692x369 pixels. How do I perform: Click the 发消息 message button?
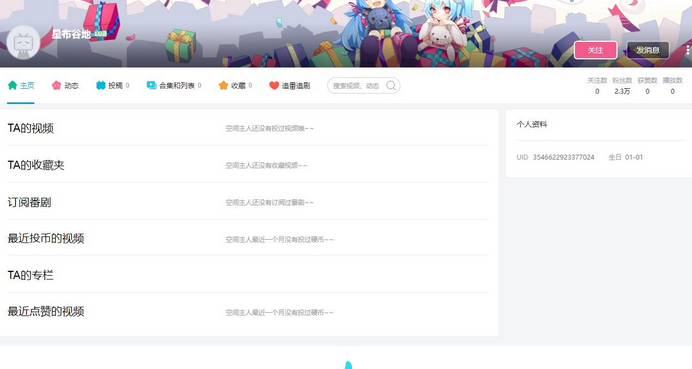coord(648,50)
